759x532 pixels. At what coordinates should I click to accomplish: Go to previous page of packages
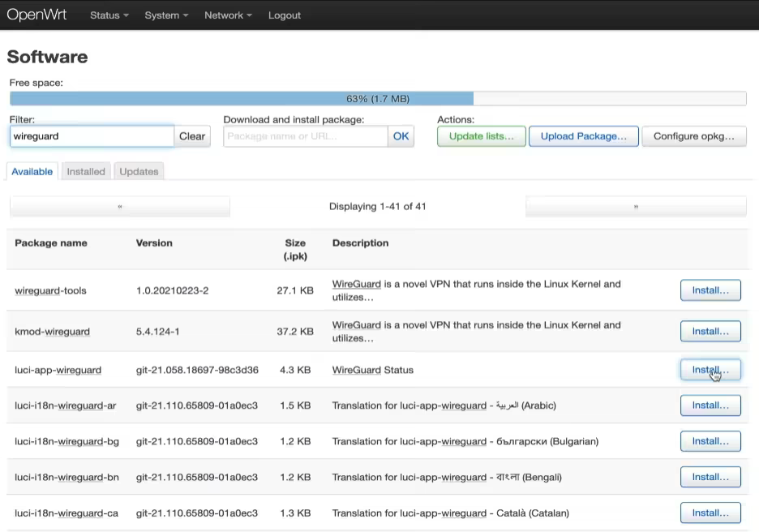120,207
